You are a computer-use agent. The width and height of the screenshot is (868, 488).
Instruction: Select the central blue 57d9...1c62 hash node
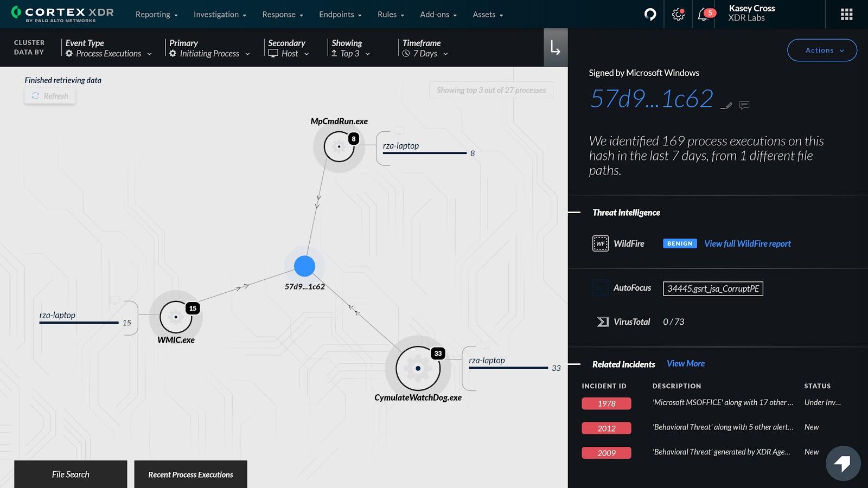(304, 266)
